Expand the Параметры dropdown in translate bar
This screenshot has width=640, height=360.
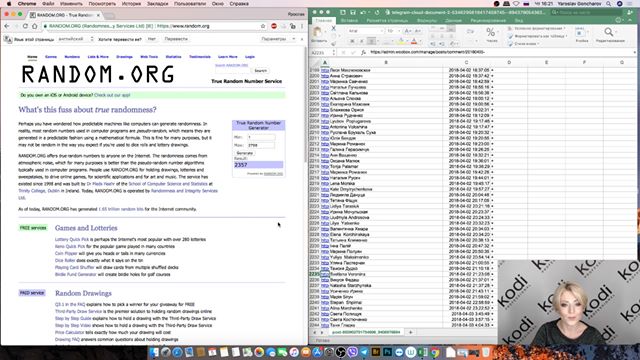(x=278, y=39)
